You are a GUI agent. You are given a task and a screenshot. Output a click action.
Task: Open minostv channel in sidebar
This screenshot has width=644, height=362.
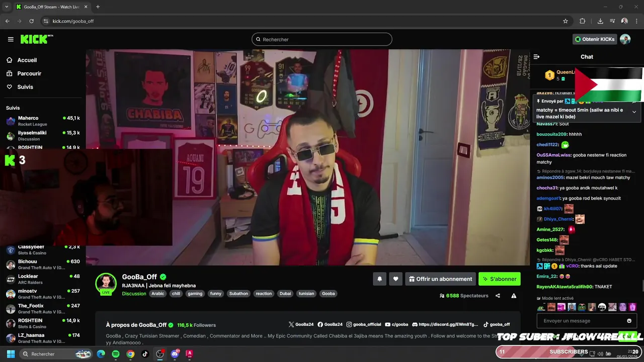point(43,294)
